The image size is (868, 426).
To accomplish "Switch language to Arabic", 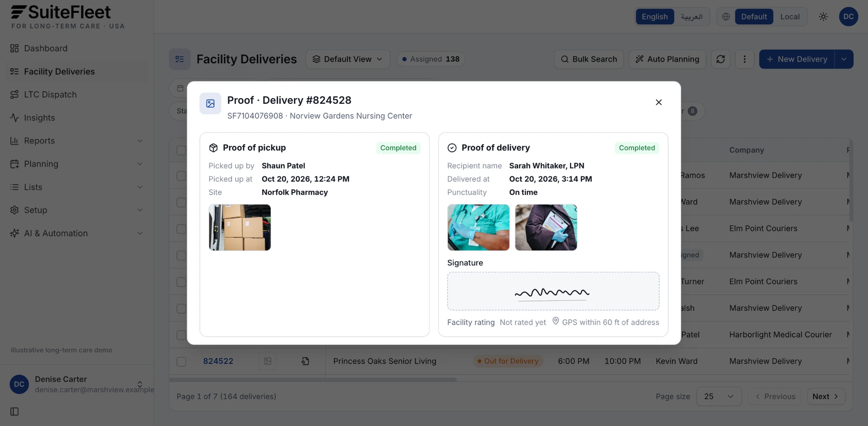I will coord(692,16).
